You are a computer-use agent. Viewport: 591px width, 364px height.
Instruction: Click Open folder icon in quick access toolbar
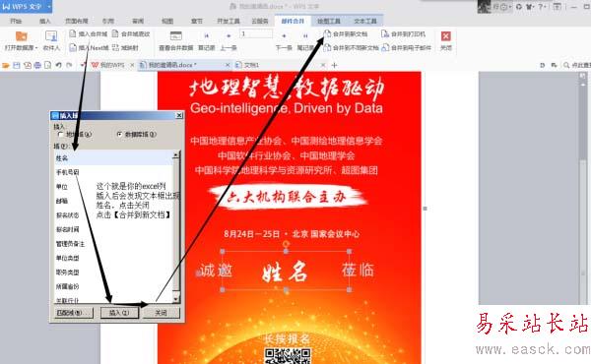pos(6,66)
